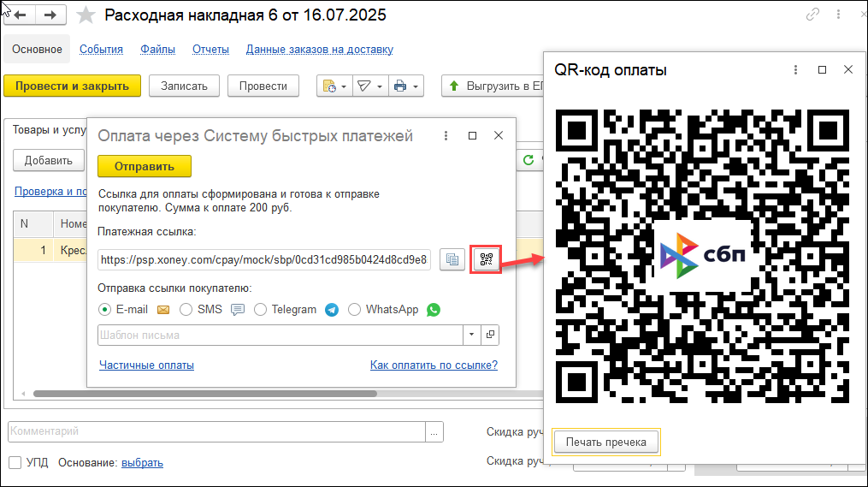Open create-based-on document icon menu

click(x=329, y=86)
